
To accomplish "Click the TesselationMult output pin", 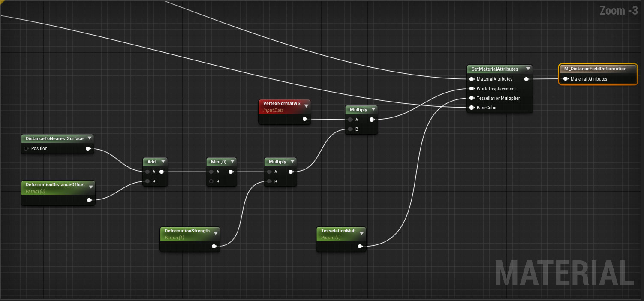I will tap(360, 246).
